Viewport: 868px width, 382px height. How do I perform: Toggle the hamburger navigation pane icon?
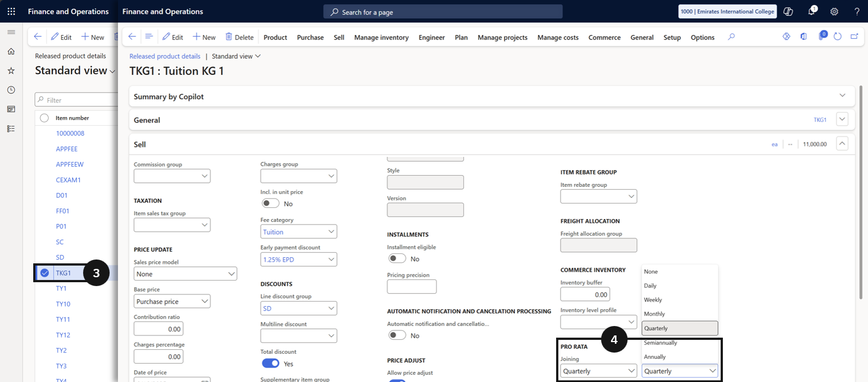(11, 32)
